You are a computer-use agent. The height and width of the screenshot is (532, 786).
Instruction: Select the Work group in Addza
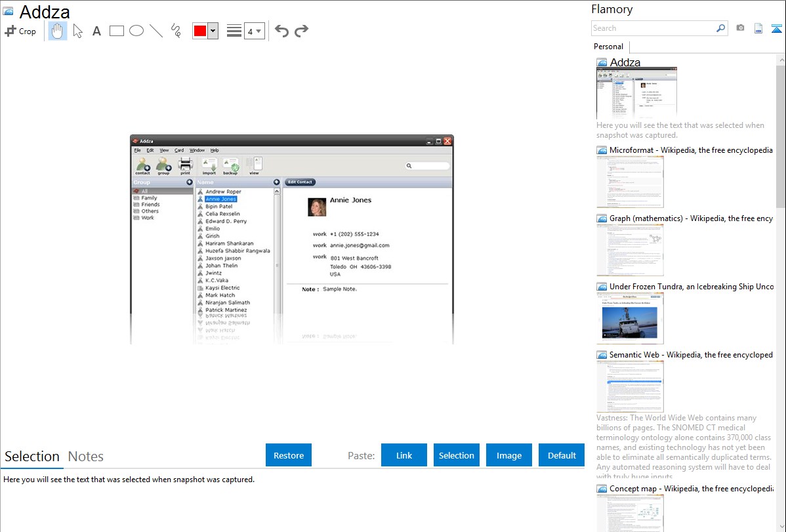pos(148,218)
